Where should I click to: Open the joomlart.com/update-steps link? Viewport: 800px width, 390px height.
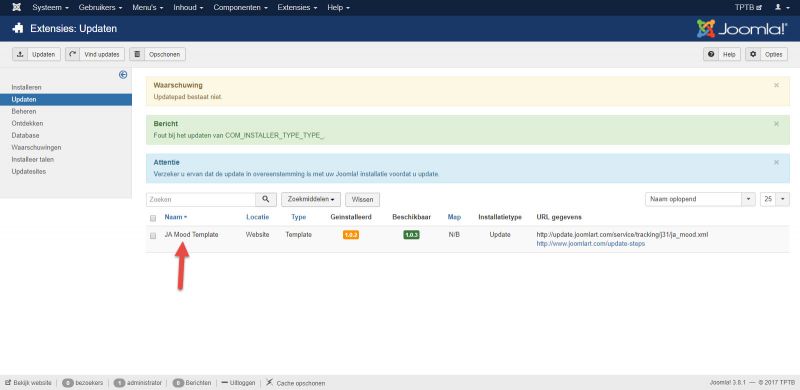(x=591, y=243)
